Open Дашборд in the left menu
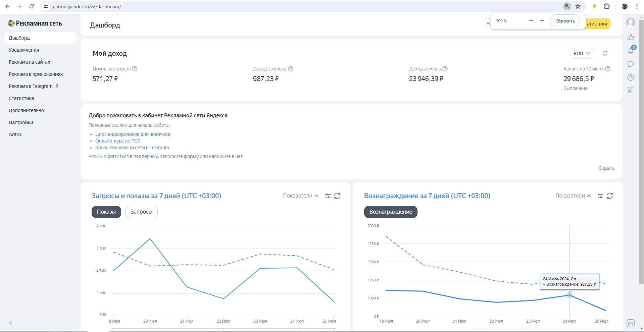The width and height of the screenshot is (644, 332). [40, 38]
